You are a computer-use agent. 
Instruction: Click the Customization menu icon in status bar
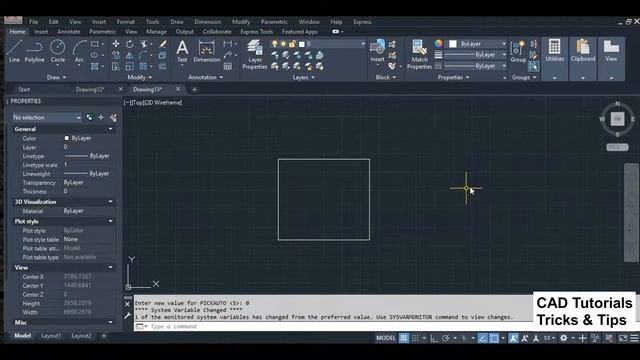[x=634, y=338]
